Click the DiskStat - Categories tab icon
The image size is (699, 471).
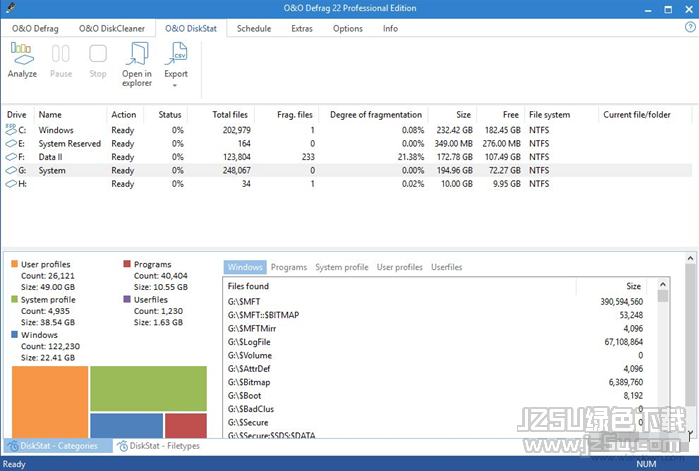click(13, 446)
